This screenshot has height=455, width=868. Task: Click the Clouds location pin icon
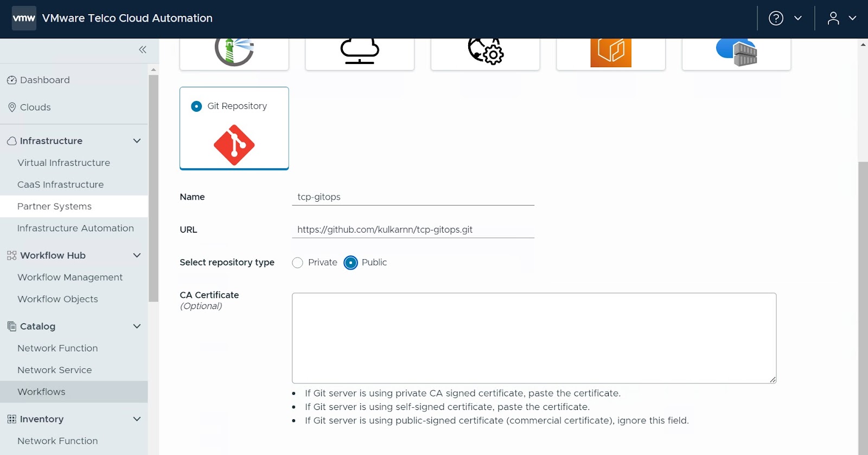(x=12, y=107)
